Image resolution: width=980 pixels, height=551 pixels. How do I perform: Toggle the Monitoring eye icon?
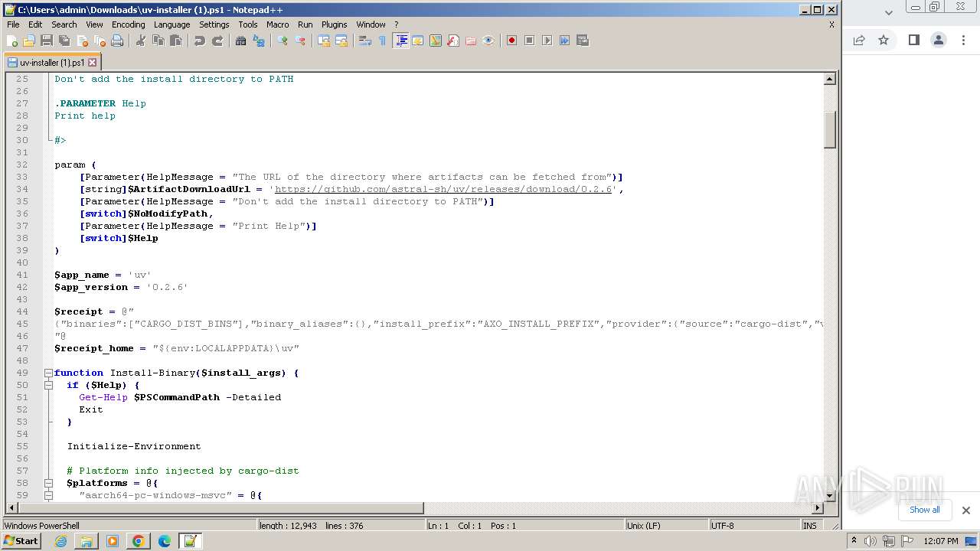(x=488, y=41)
